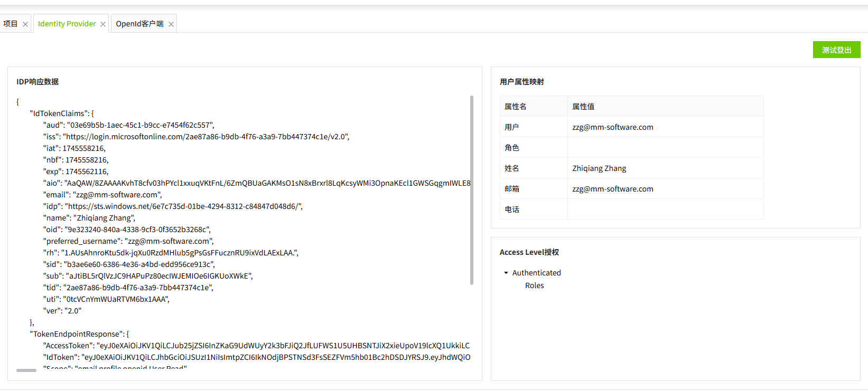Select the 用户 row email value
Image resolution: width=868 pixels, height=391 pixels.
coord(612,127)
